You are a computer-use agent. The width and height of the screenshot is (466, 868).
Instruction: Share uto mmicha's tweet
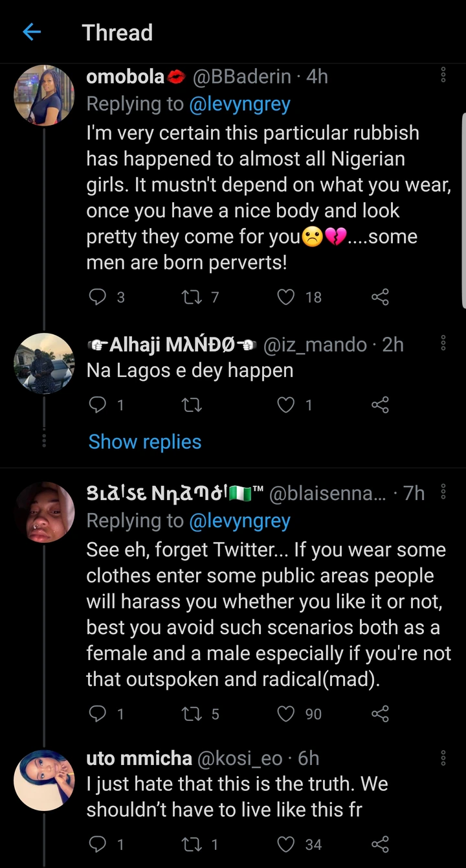coord(380,845)
